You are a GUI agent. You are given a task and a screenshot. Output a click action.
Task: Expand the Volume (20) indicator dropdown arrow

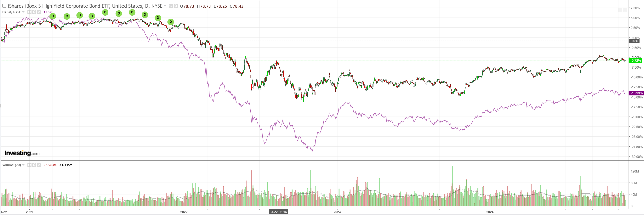click(24, 165)
